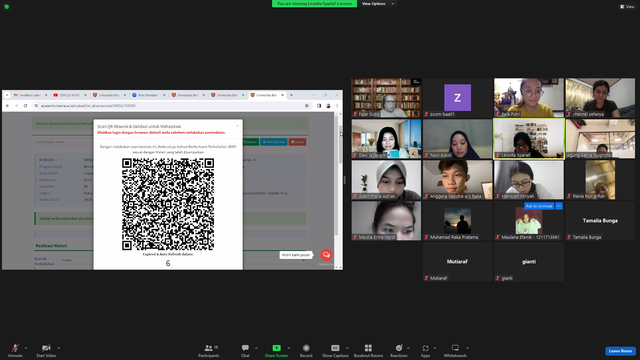This screenshot has height=360, width=640.
Task: Click the red Keluar button
Action: click(298, 142)
